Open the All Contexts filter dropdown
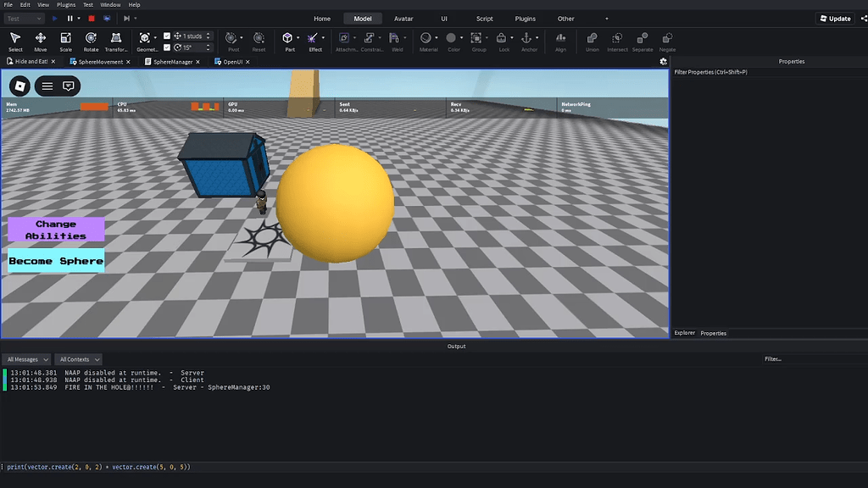Screen dimensions: 868x488 [x=78, y=359]
